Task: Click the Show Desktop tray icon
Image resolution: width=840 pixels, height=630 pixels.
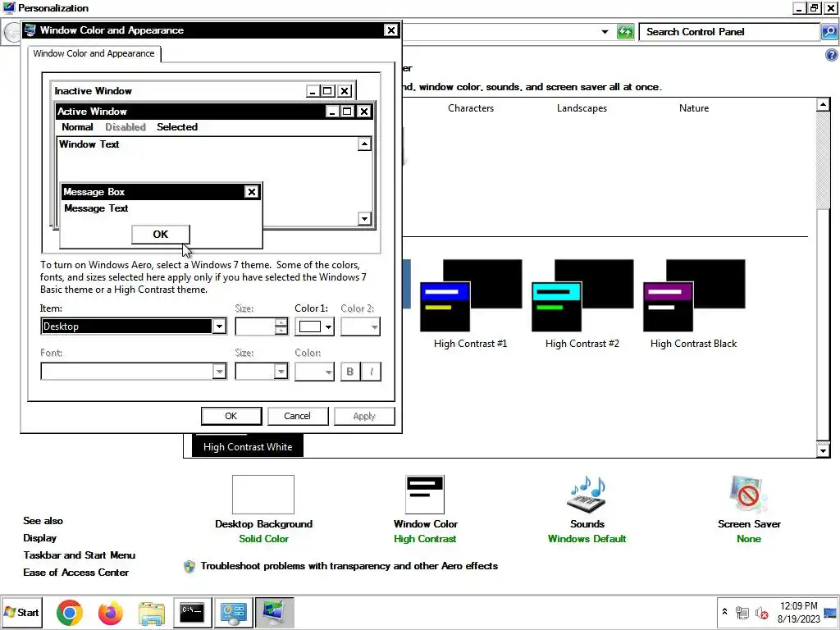Action: click(830, 612)
